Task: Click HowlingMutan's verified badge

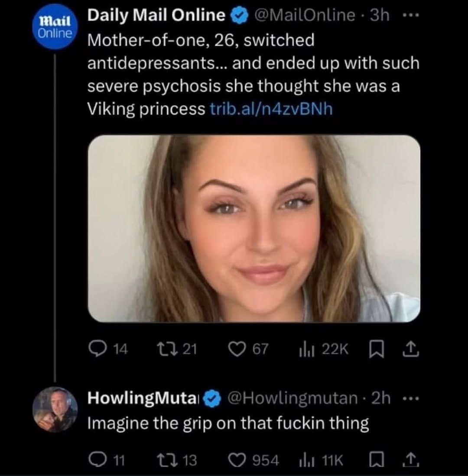Action: coord(211,398)
